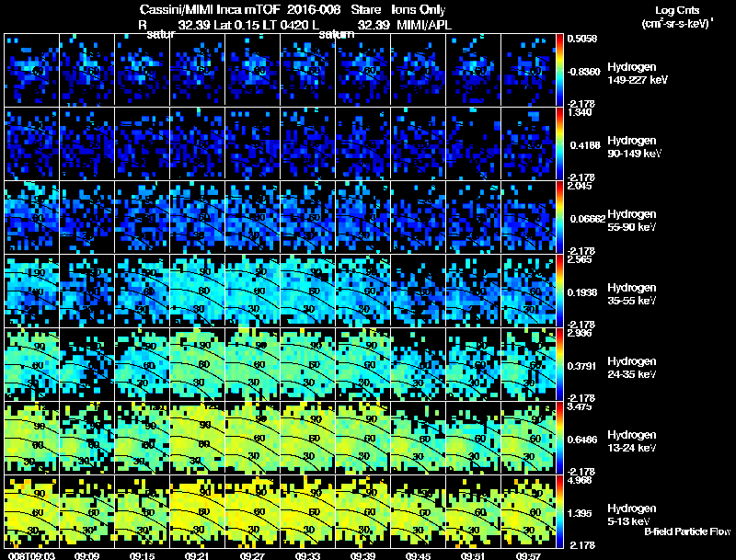Select the 35-55 keV panel at 09:09
Screen dimensions: 736x560
point(86,291)
